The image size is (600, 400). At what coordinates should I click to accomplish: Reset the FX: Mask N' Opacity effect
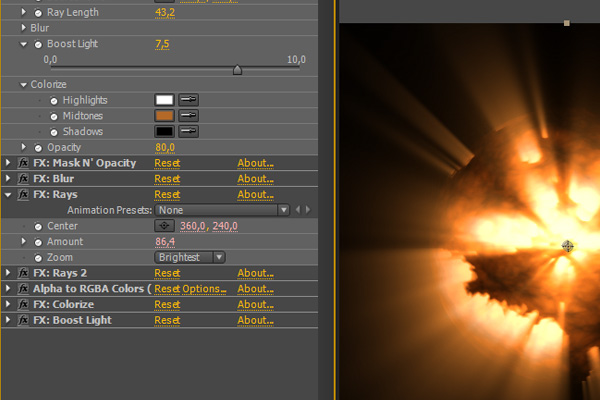pos(167,163)
